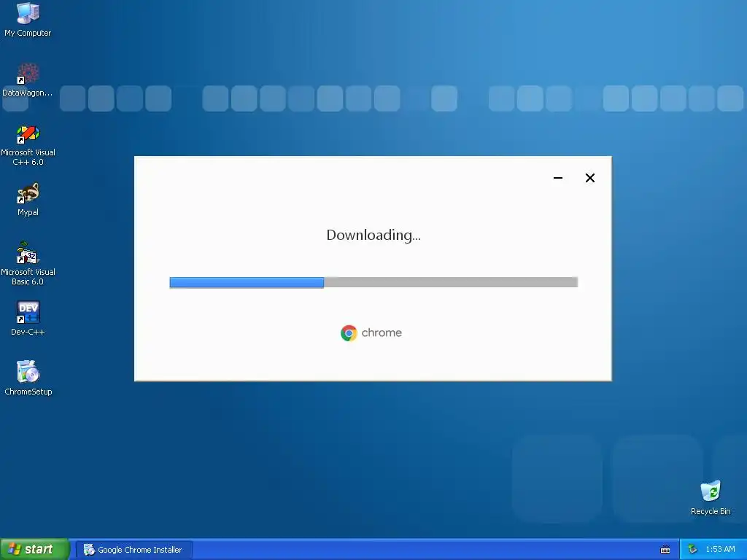
Task: Click the 1:53 AM clock
Action: (720, 550)
